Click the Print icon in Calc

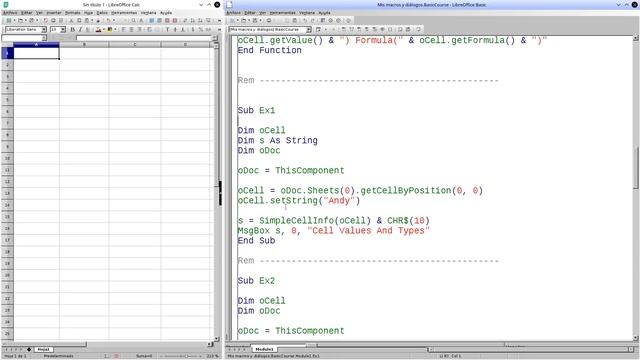(x=53, y=20)
